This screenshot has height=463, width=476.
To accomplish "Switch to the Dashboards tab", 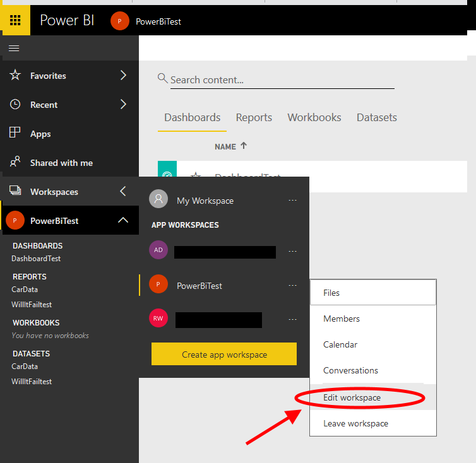I will pos(192,118).
